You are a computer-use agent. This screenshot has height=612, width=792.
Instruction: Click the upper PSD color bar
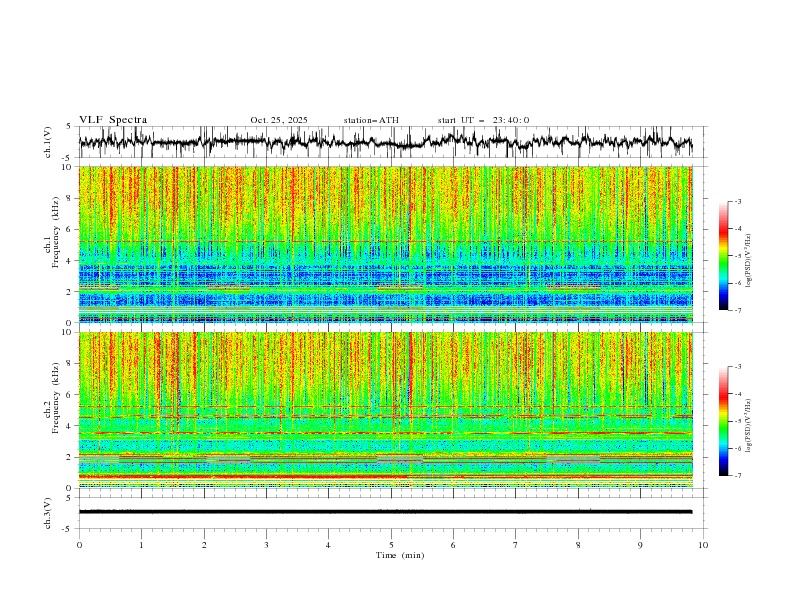point(723,256)
